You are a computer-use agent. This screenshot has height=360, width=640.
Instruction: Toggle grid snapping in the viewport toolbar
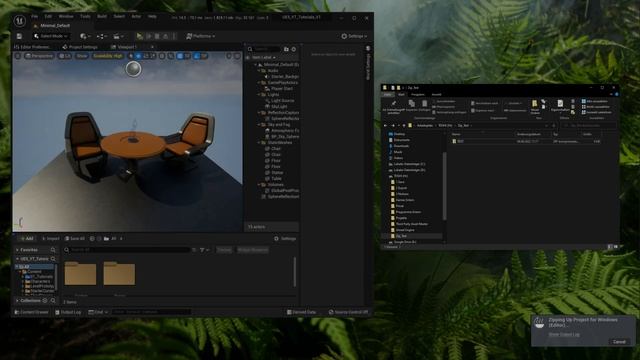tap(180, 56)
